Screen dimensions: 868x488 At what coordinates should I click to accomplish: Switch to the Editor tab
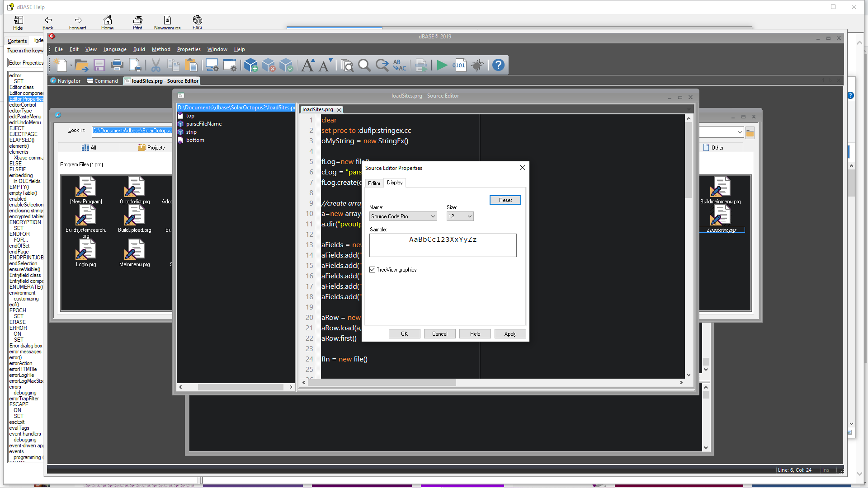[x=374, y=183]
